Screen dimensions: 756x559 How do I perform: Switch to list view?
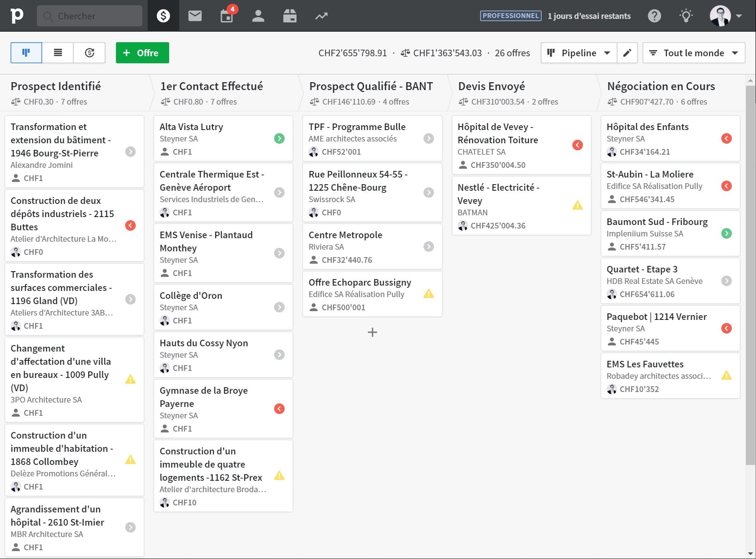(x=58, y=53)
